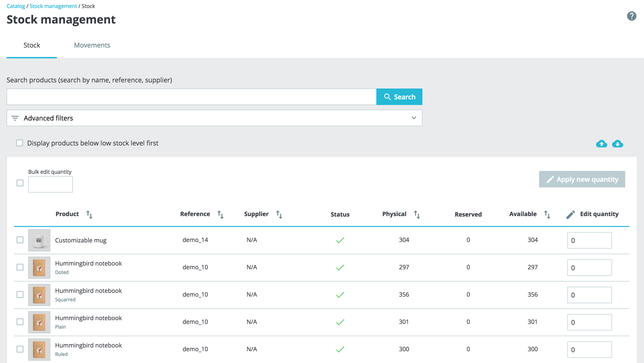644x363 pixels.
Task: Click the Advanced filters chevron arrow
Action: [x=414, y=118]
